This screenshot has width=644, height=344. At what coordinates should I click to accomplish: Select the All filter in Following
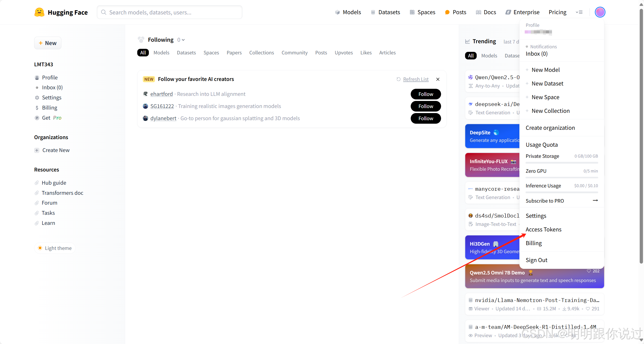coord(143,53)
